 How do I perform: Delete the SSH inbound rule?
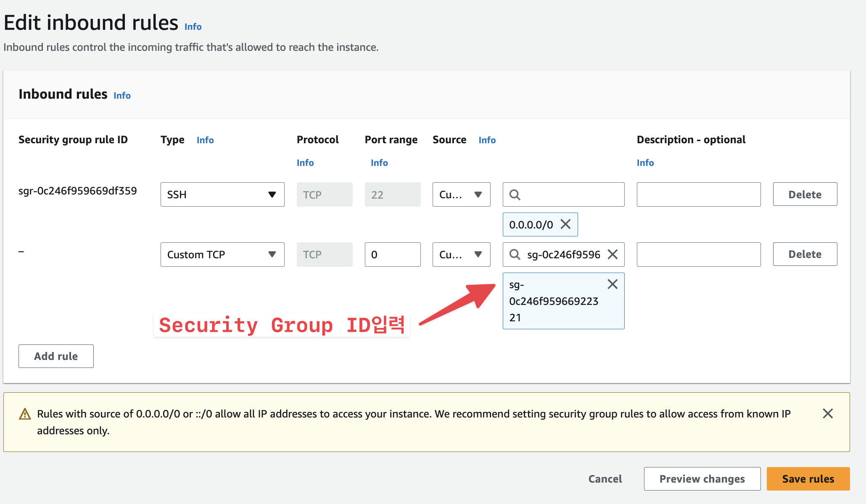pyautogui.click(x=805, y=194)
